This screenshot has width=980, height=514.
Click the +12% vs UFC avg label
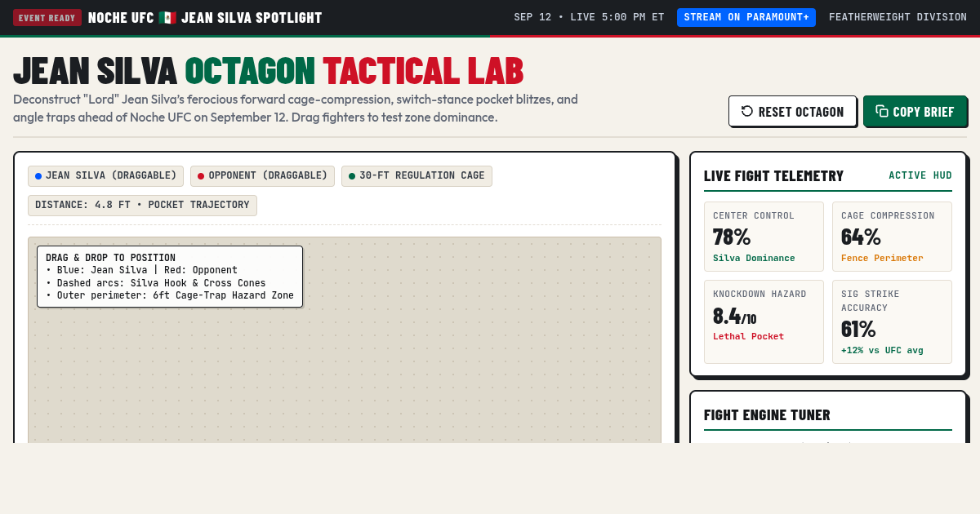pos(882,350)
